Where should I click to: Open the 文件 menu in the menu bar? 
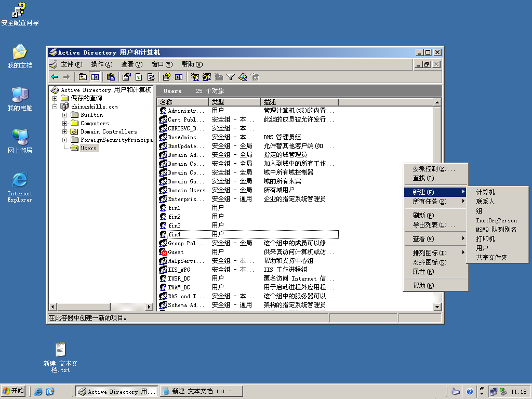click(x=71, y=64)
